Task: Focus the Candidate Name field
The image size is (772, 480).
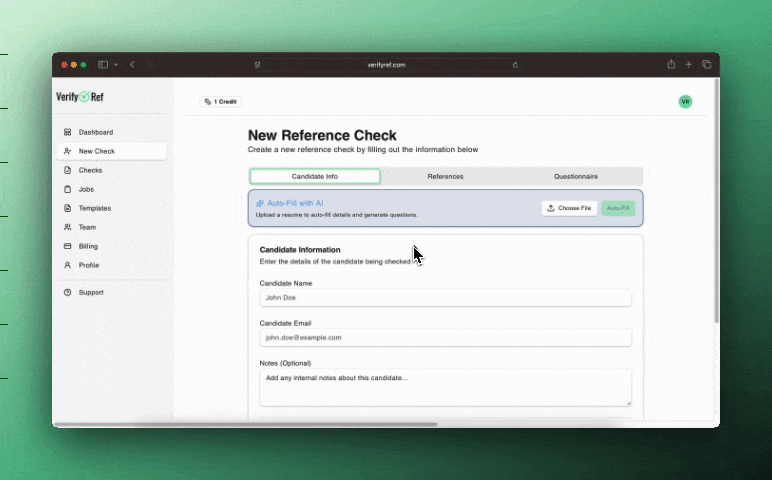Action: 445,298
